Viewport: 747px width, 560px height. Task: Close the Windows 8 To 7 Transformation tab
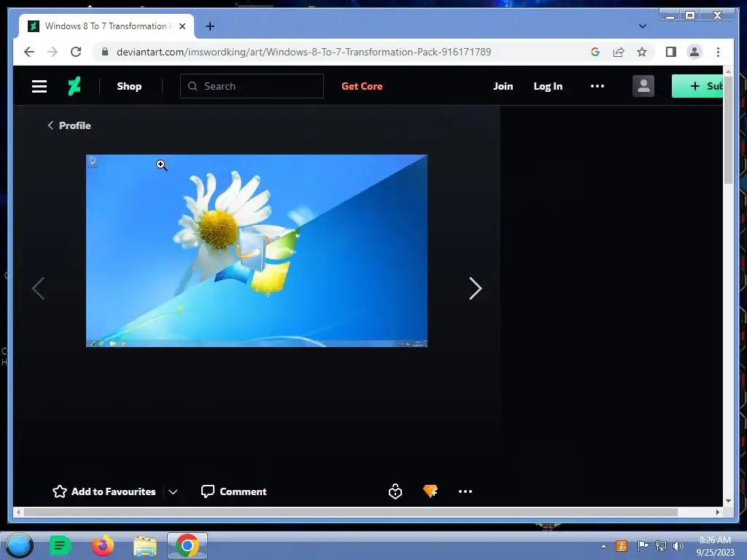point(182,26)
